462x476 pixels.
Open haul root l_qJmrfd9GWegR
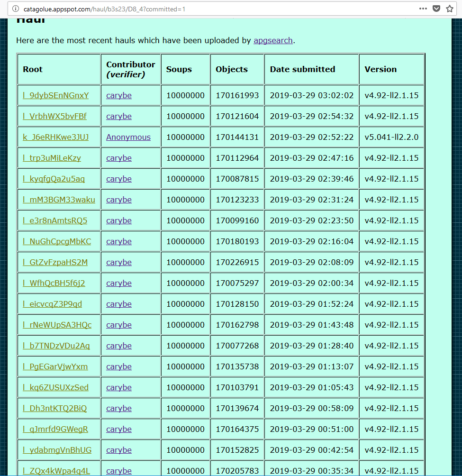(55, 429)
